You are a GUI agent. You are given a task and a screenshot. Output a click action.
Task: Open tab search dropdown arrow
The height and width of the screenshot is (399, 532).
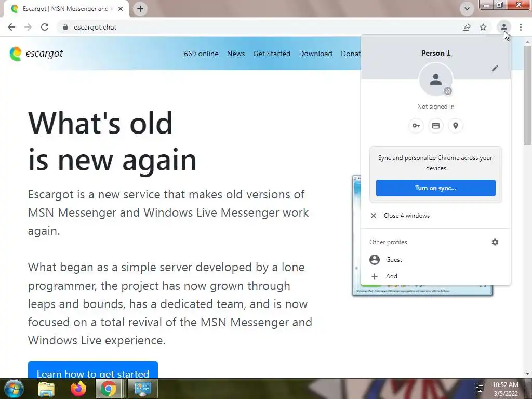pyautogui.click(x=467, y=9)
